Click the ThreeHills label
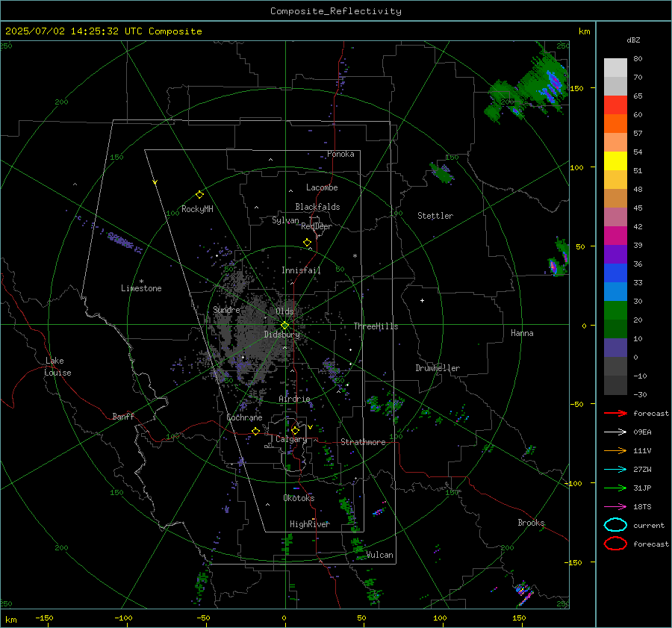 click(376, 326)
